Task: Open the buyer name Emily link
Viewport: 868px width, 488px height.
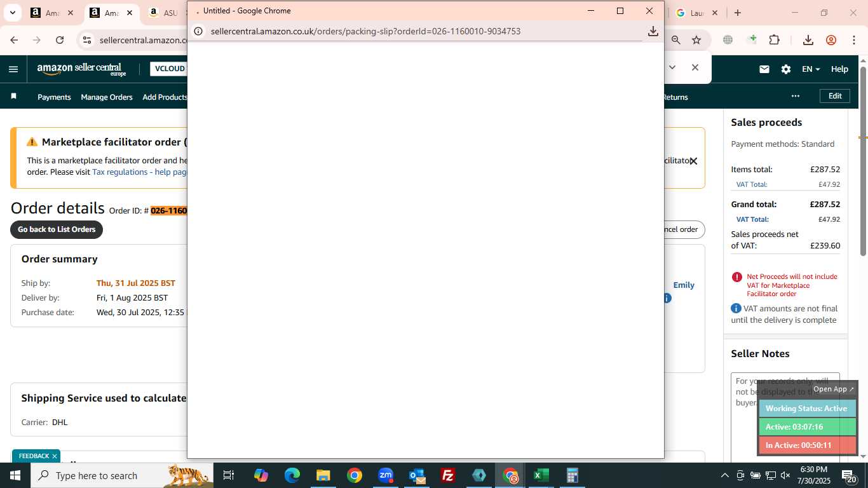Action: click(684, 285)
